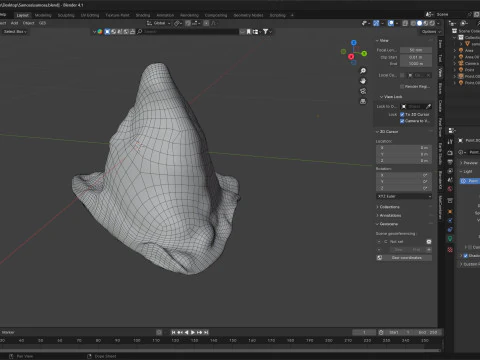Select solid viewport shading mode
Viewport: 480px width, 360px height.
[419, 23]
